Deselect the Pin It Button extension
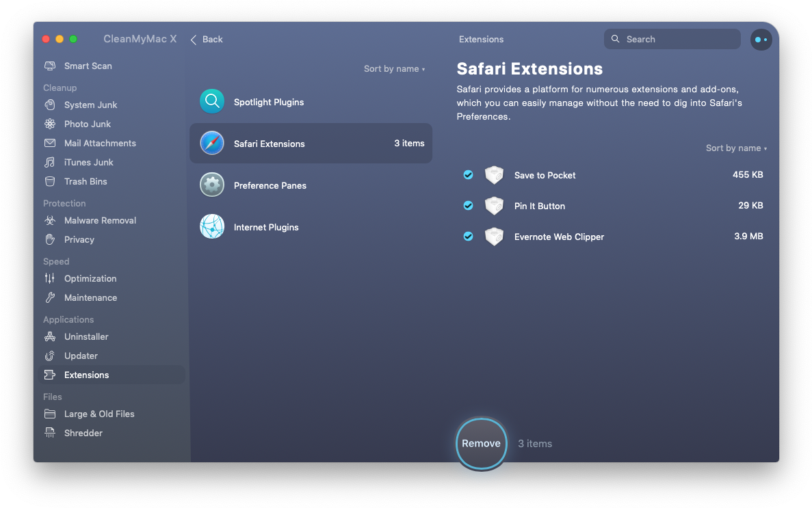812x508 pixels. coord(468,206)
